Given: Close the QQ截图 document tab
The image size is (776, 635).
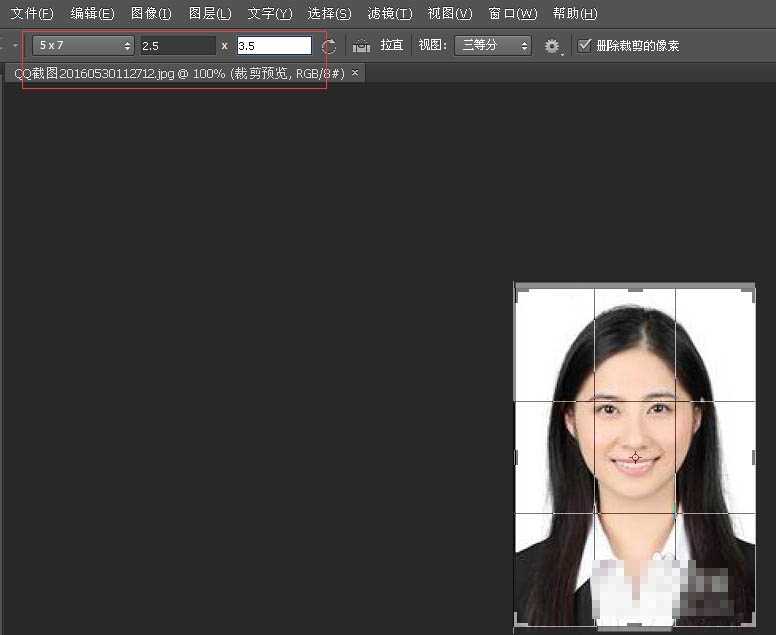Looking at the screenshot, I should [355, 73].
